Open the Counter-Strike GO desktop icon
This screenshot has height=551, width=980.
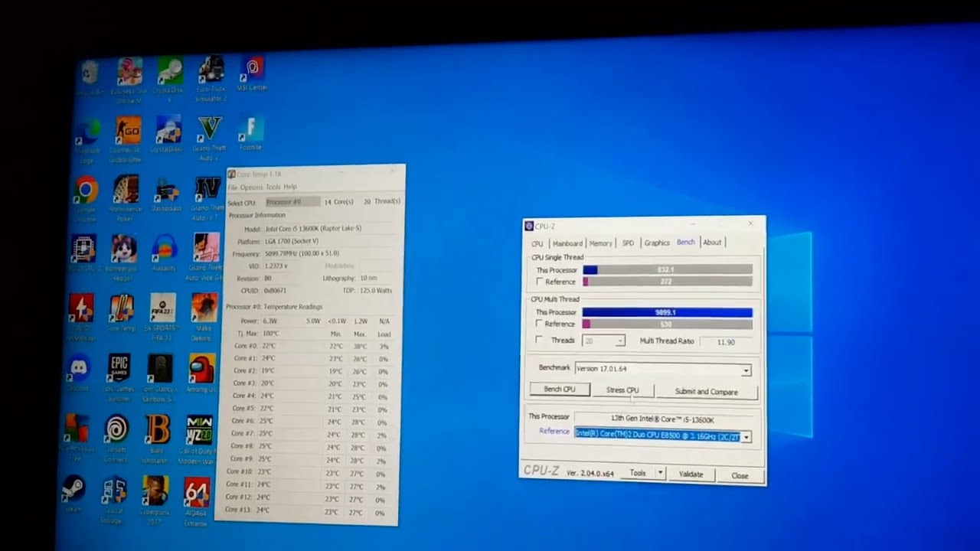coord(127,138)
